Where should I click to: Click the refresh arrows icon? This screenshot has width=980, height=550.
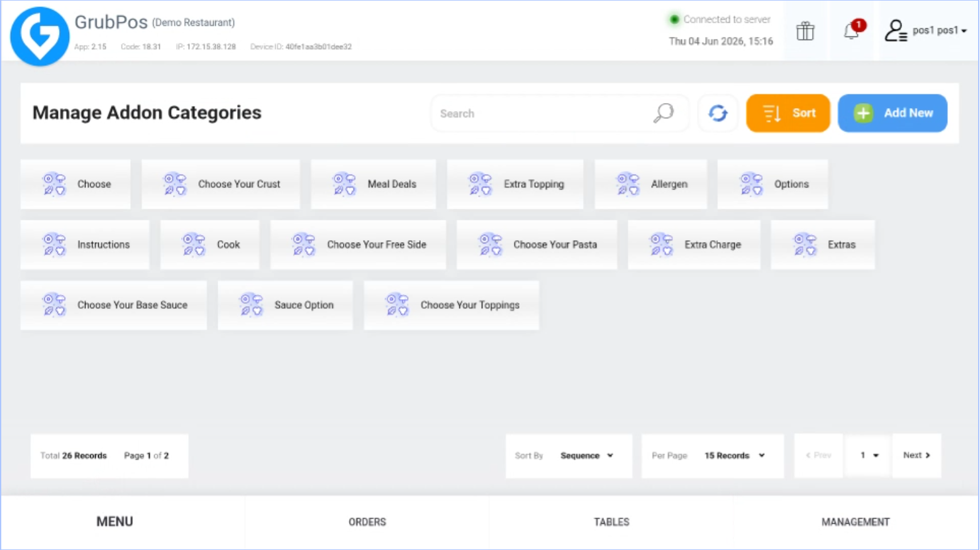[x=718, y=113]
